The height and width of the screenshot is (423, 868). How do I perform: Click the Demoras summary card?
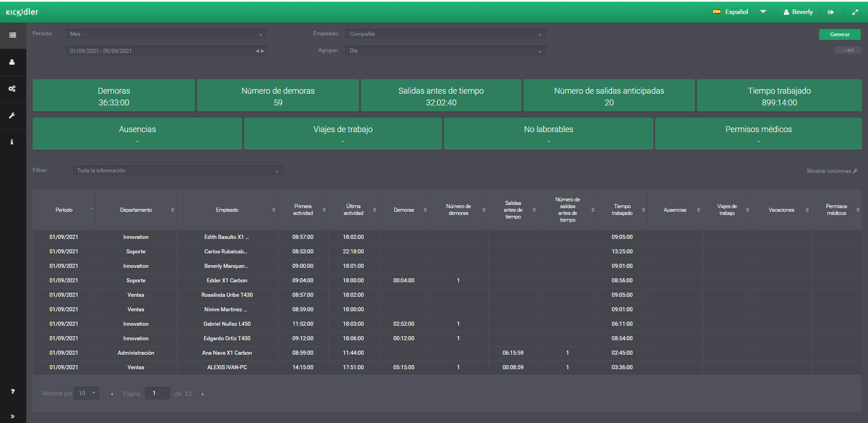[x=114, y=95]
